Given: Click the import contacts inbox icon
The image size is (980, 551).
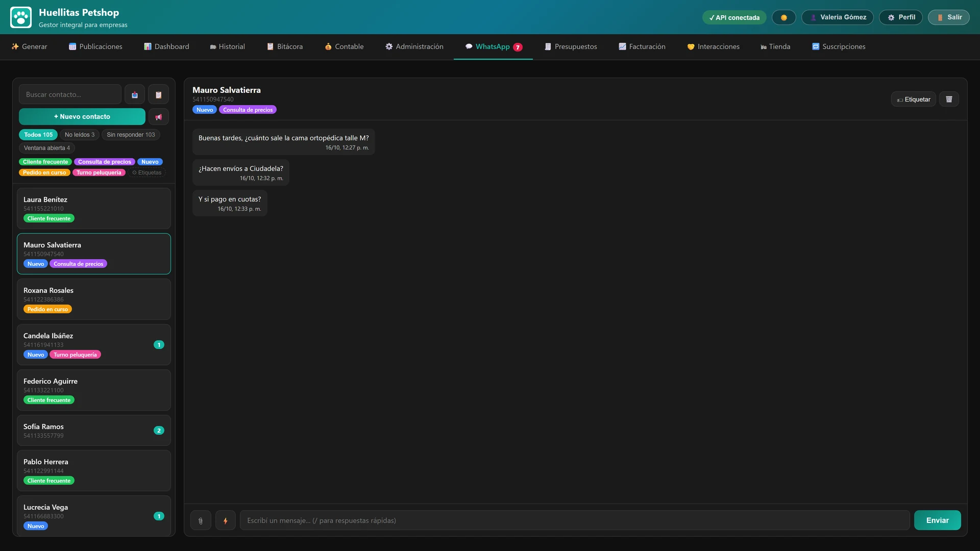Looking at the screenshot, I should [135, 94].
